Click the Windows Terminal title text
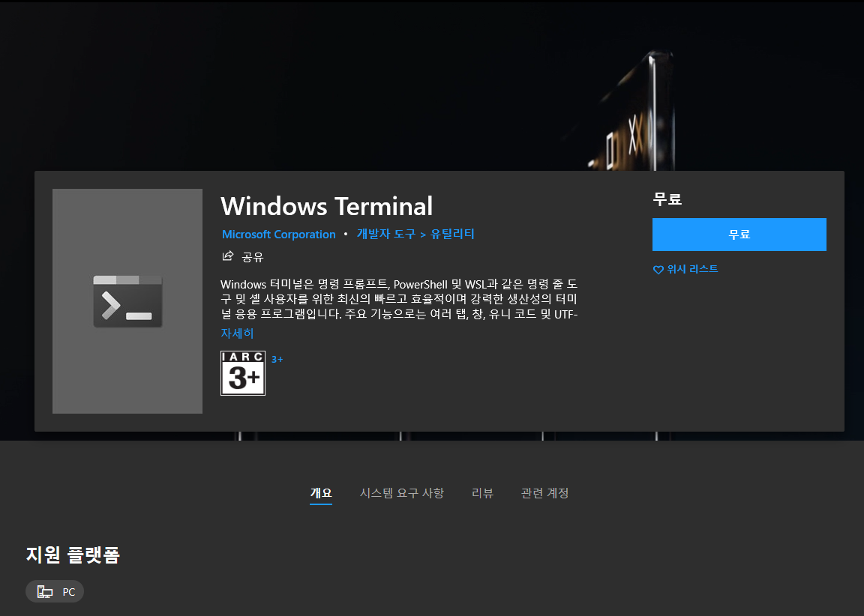This screenshot has height=616, width=864. pyautogui.click(x=327, y=206)
